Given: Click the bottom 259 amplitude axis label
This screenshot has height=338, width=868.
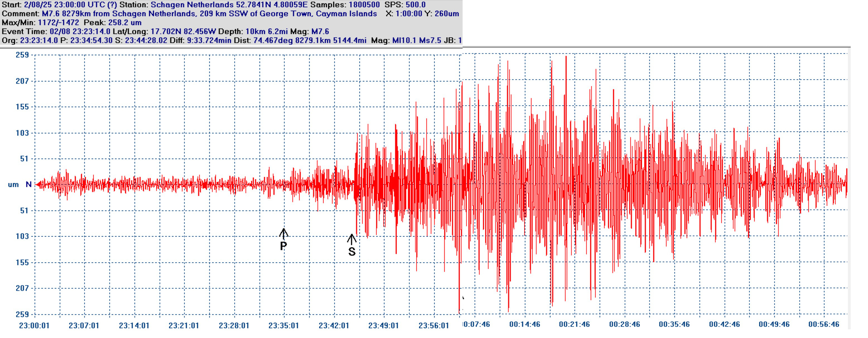Looking at the screenshot, I should pyautogui.click(x=22, y=314).
